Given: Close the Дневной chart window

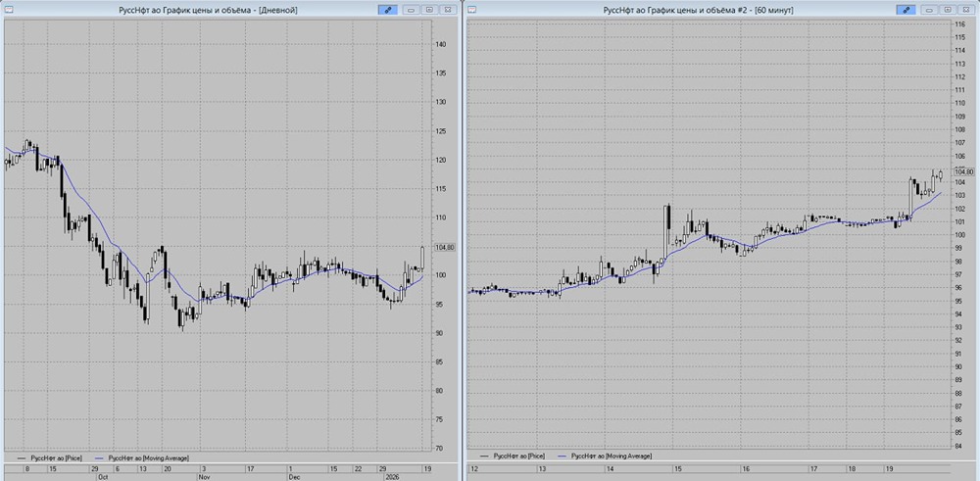Looking at the screenshot, I should 448,10.
